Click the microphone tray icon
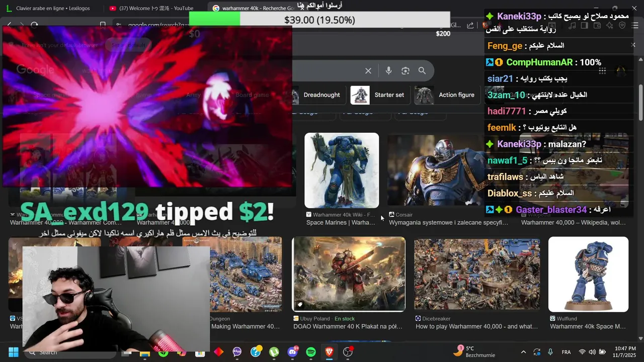This screenshot has width=644, height=362. (x=550, y=352)
